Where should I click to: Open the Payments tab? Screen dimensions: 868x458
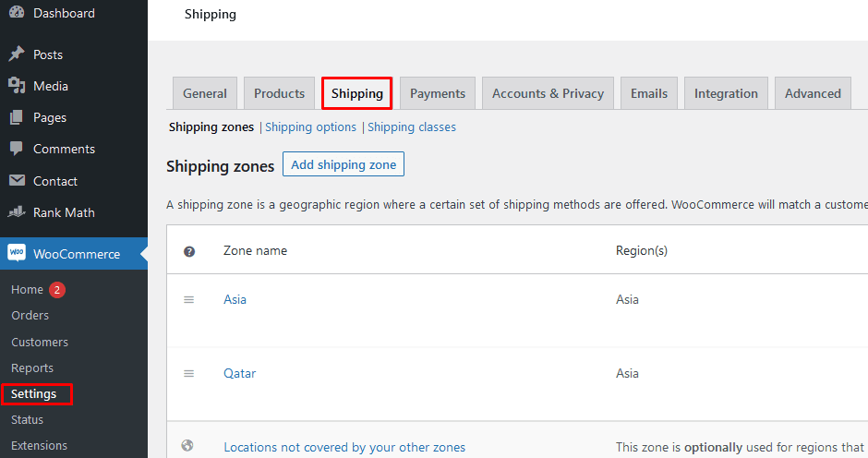click(x=438, y=93)
